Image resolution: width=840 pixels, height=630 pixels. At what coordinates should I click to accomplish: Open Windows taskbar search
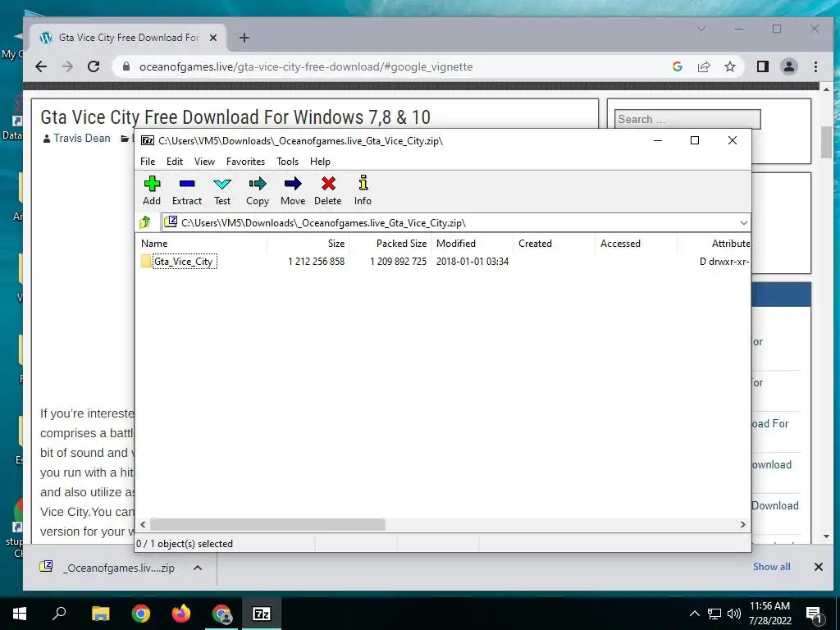[x=59, y=614]
